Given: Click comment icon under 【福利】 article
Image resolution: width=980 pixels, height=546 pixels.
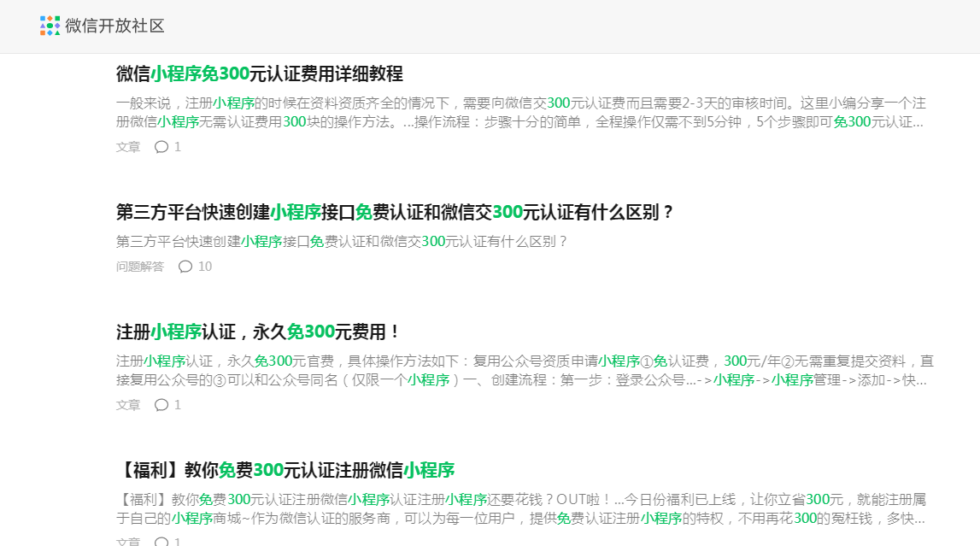Looking at the screenshot, I should [x=161, y=541].
